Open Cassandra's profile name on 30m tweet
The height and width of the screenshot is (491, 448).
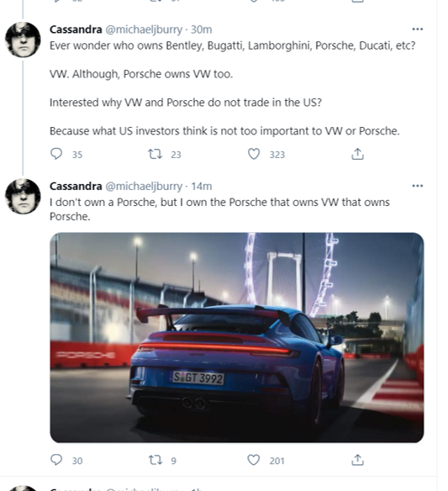tap(76, 29)
